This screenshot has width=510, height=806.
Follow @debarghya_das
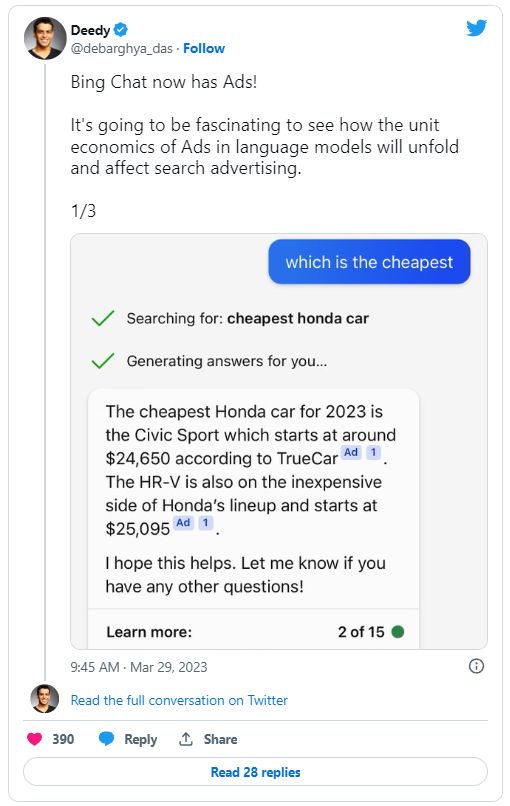204,48
